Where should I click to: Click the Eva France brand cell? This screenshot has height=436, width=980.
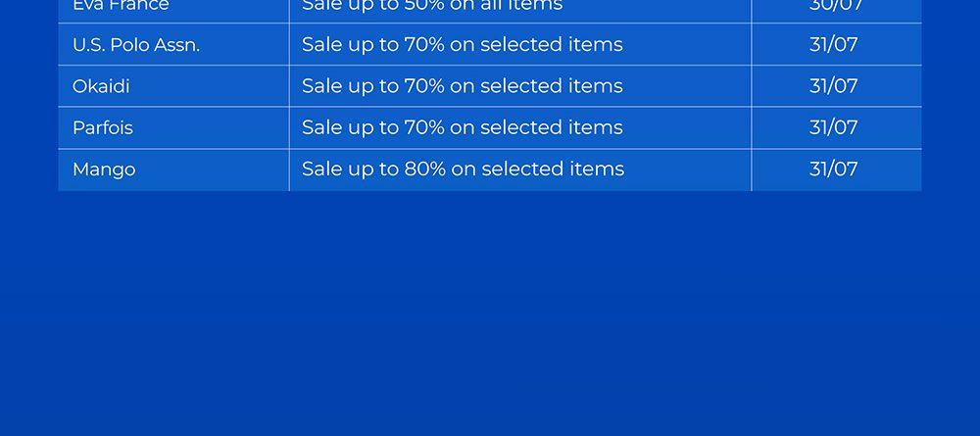(121, 6)
